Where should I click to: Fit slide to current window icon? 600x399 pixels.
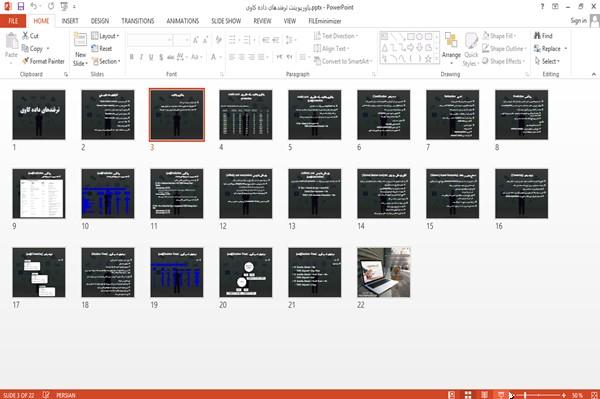[x=594, y=395]
